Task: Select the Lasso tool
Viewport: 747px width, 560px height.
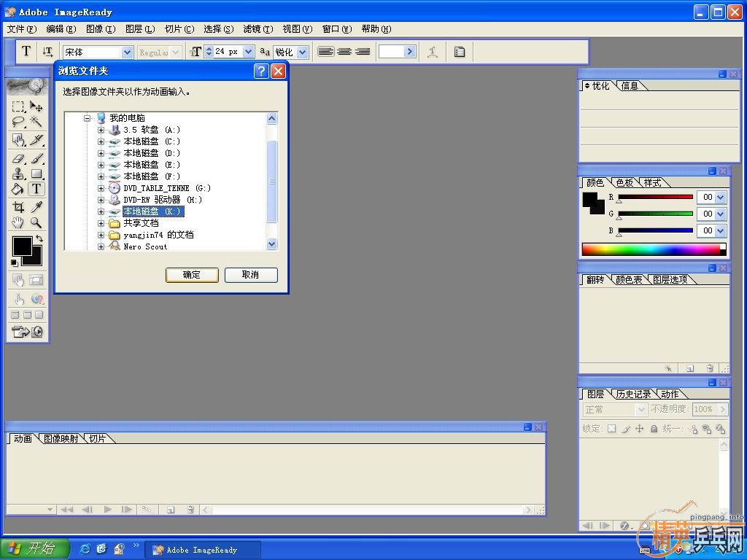Action: pos(18,122)
